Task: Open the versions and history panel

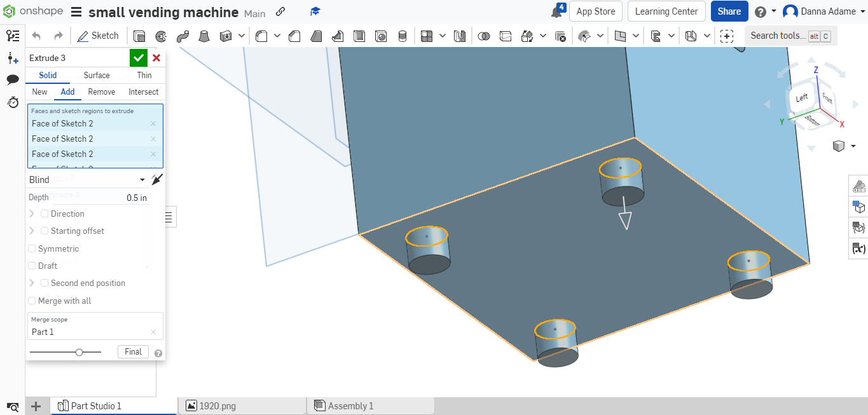Action: [13, 103]
